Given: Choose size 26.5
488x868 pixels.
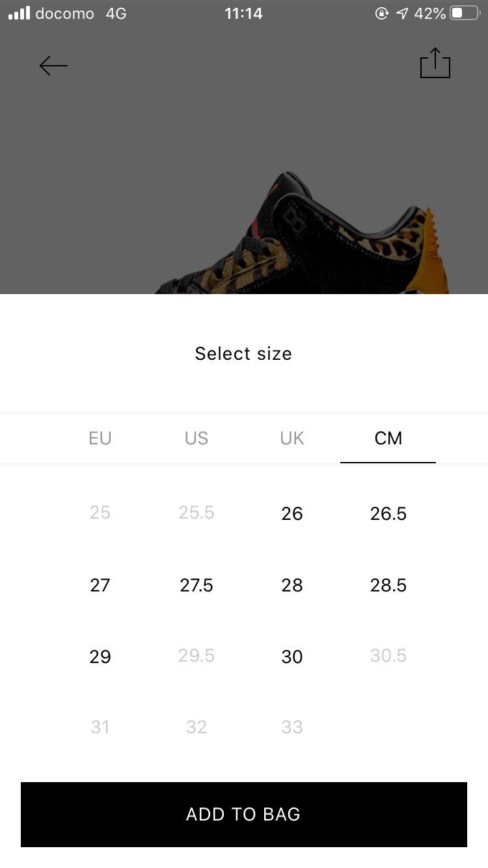Looking at the screenshot, I should [x=388, y=513].
